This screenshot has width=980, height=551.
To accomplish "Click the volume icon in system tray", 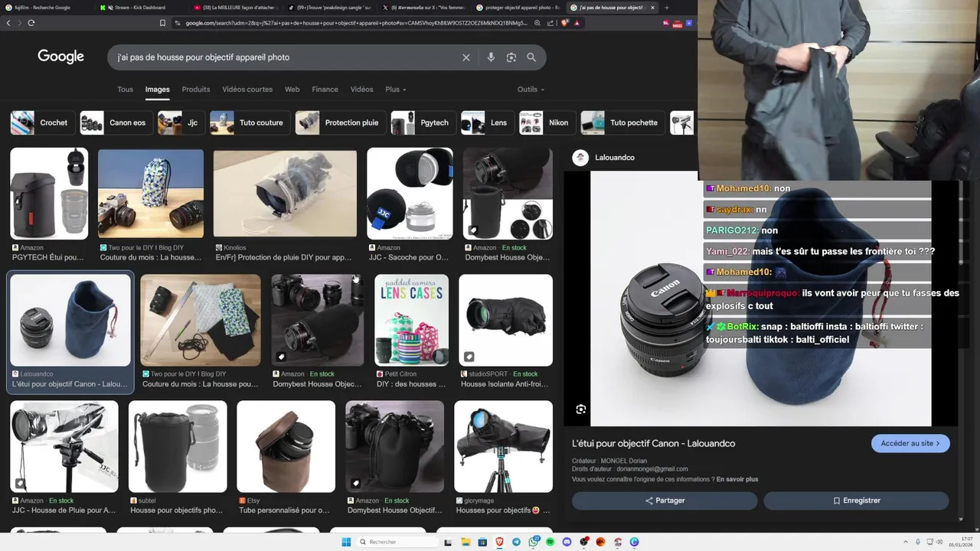I will [940, 542].
